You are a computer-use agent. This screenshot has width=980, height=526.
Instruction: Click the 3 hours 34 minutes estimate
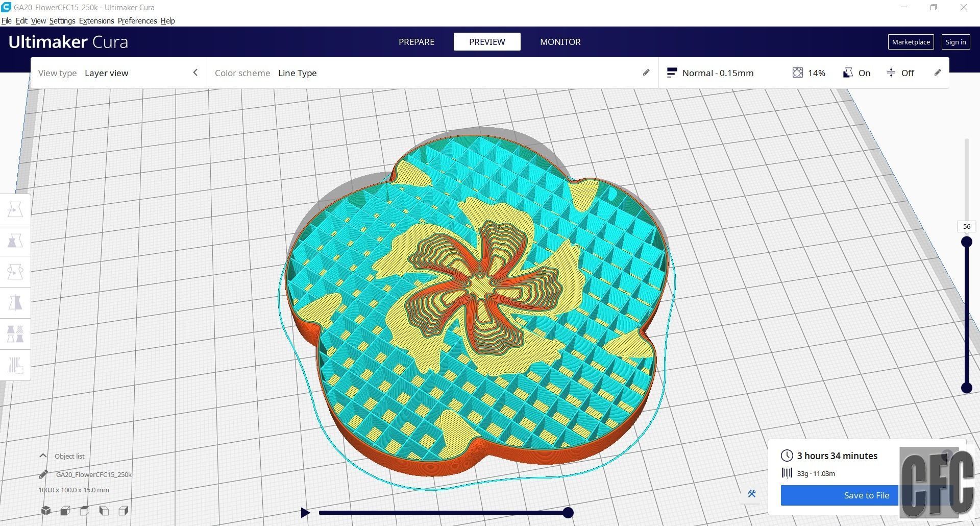point(837,456)
